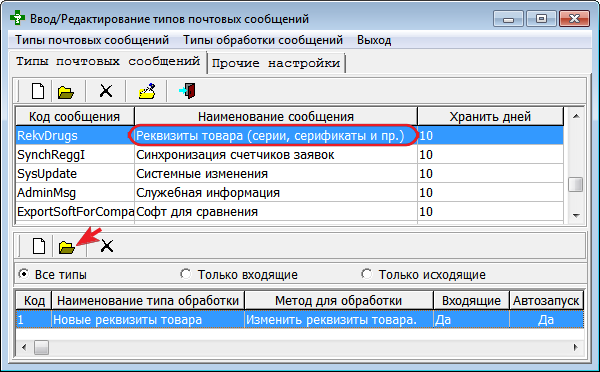Open the 'Типы почтовых сообщений' menu

(x=92, y=40)
